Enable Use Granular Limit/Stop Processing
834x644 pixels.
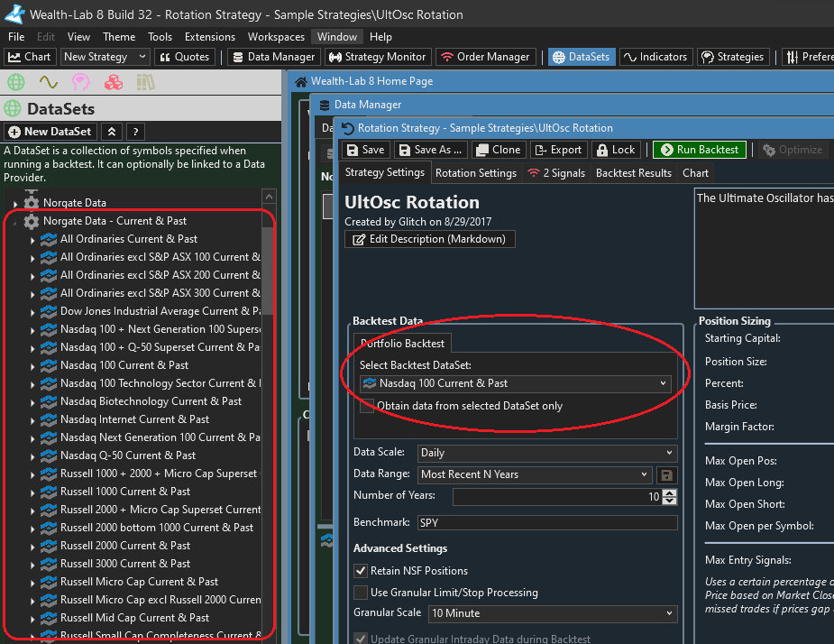pyautogui.click(x=361, y=593)
